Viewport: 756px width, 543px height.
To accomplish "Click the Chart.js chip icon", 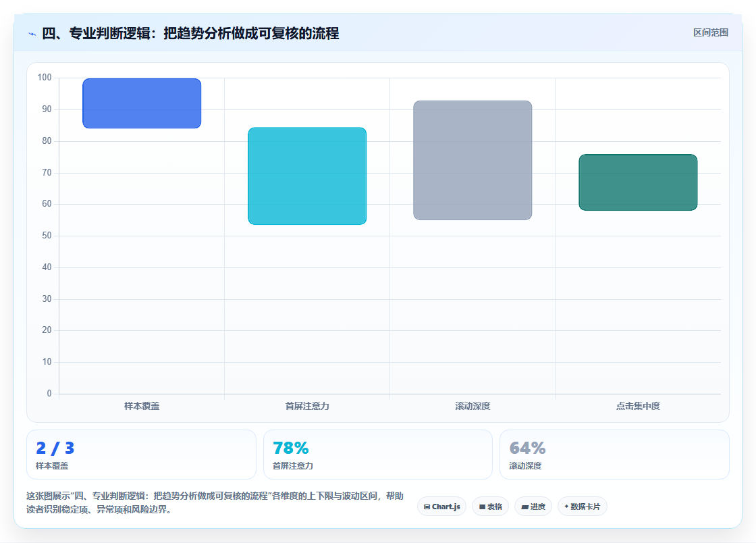I will pyautogui.click(x=427, y=507).
